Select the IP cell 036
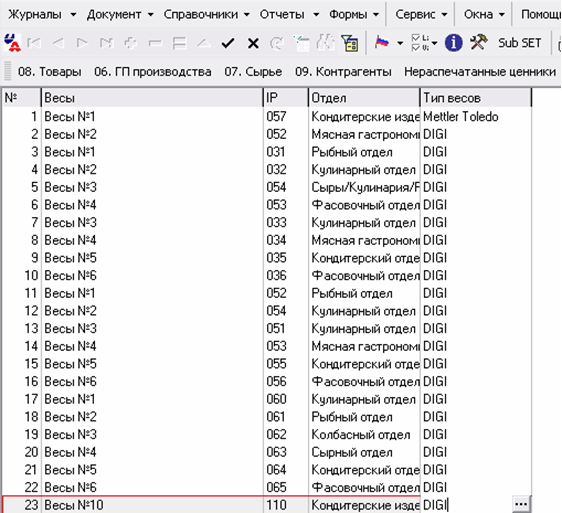This screenshot has height=513, width=562. pyautogui.click(x=286, y=275)
